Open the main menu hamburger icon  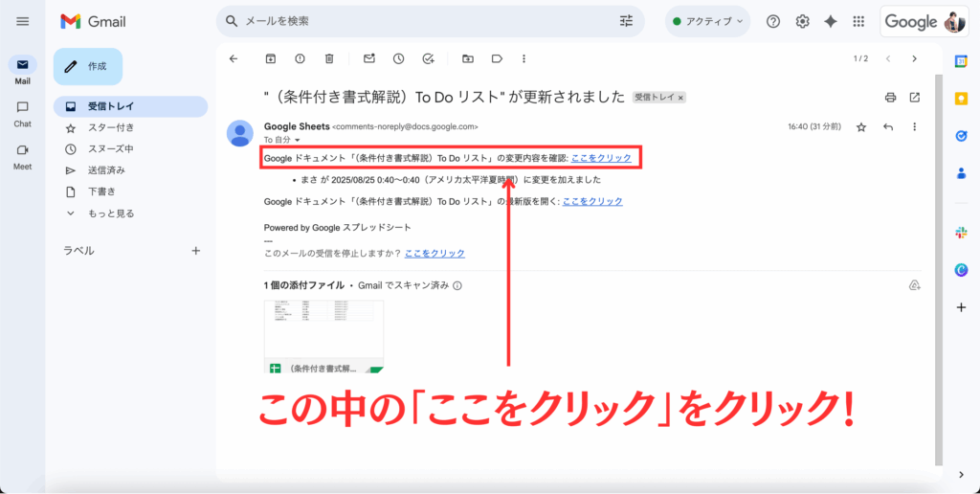[23, 21]
